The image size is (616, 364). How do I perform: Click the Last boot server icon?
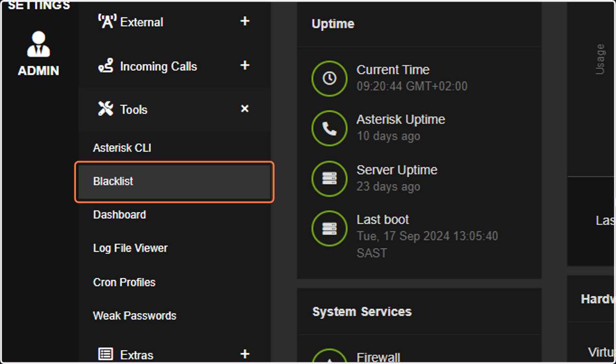(x=329, y=228)
